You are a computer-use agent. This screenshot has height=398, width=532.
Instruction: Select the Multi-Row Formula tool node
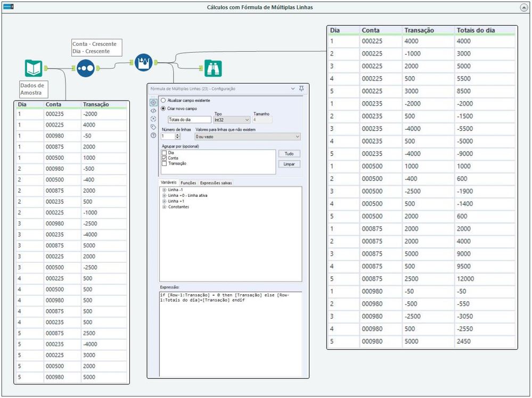tap(143, 62)
